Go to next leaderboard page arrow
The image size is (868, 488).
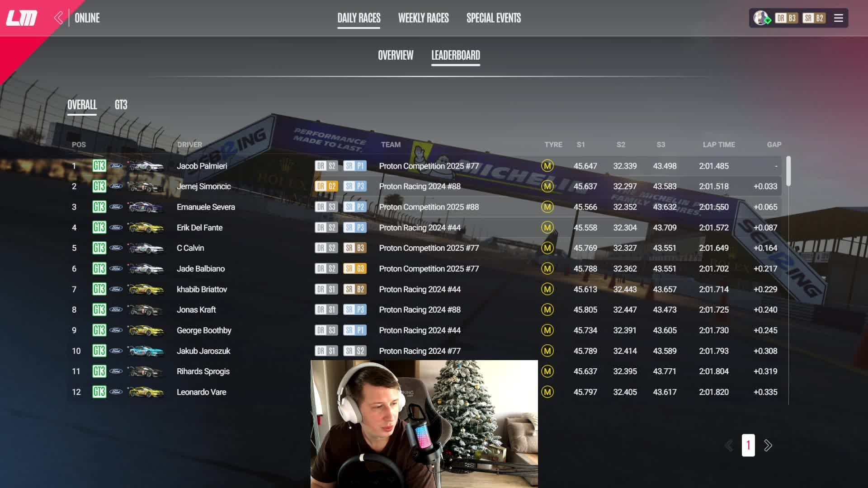pyautogui.click(x=768, y=446)
